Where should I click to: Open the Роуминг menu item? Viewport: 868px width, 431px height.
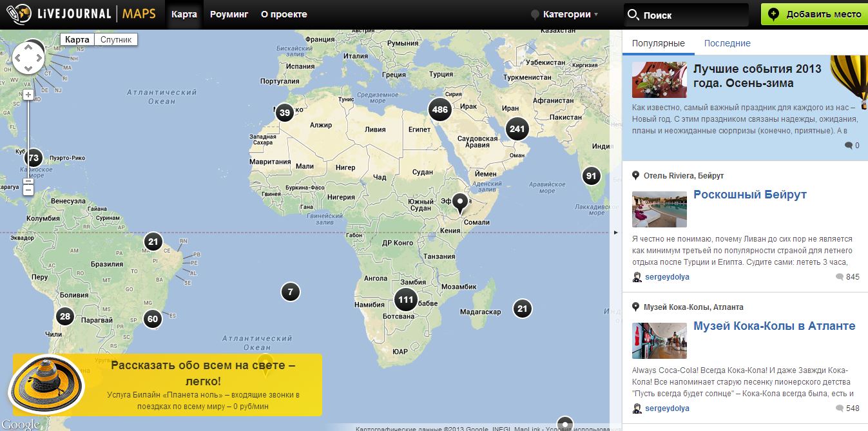tap(229, 14)
